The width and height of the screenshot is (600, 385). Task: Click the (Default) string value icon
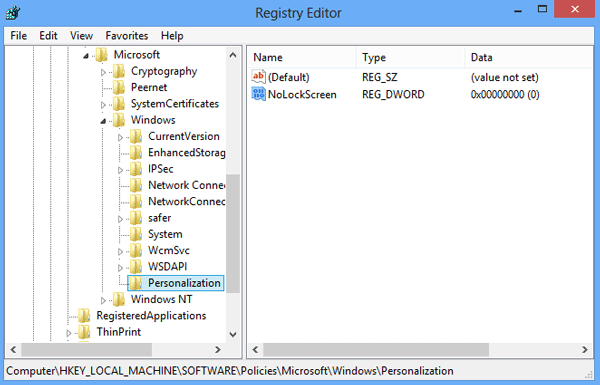point(258,77)
